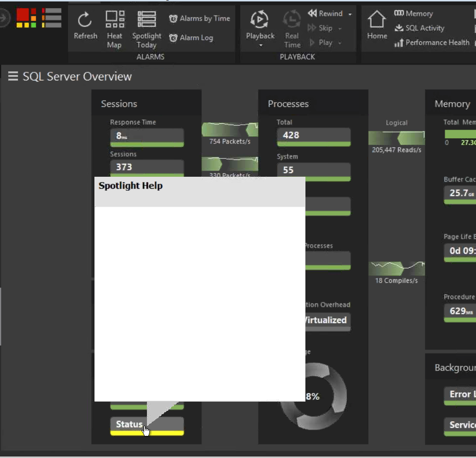Open the Alarm Log

(191, 38)
